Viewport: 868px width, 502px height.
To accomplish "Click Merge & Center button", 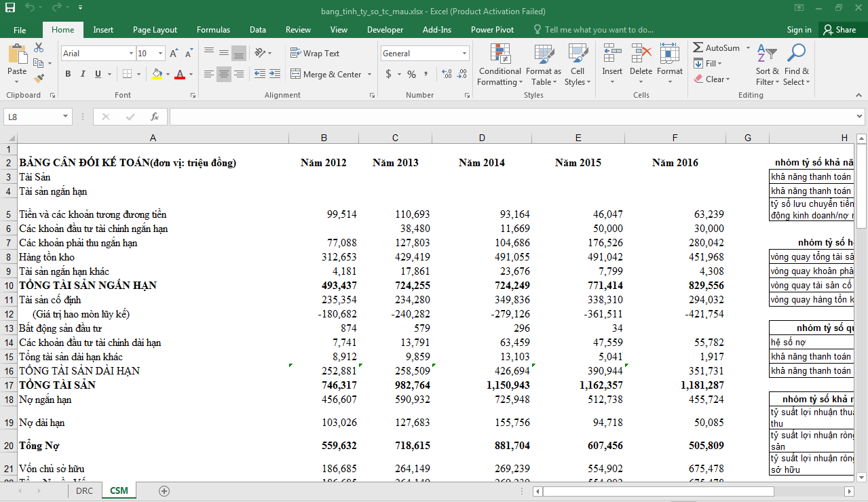I will [x=329, y=74].
